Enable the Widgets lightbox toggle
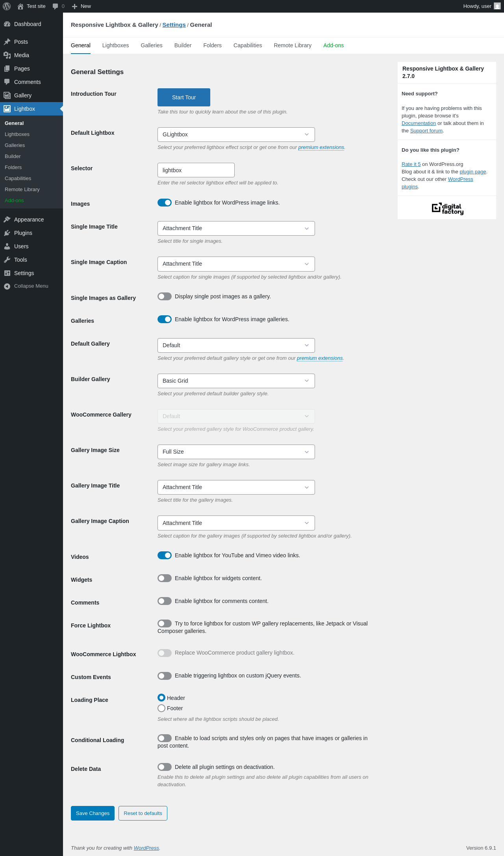 pos(165,578)
